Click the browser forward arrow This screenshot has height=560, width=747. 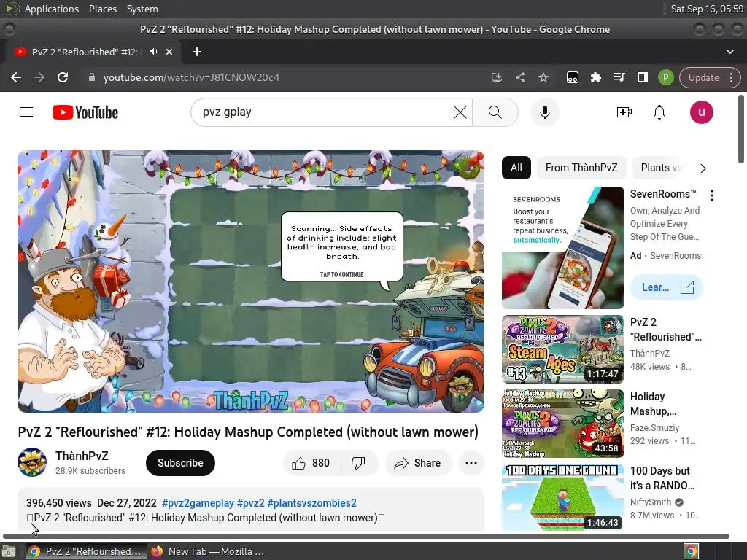(39, 77)
